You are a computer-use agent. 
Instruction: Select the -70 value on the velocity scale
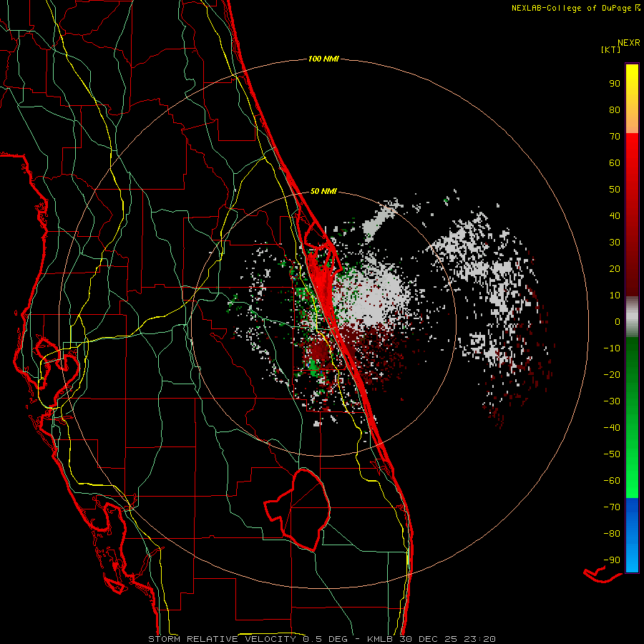612,507
